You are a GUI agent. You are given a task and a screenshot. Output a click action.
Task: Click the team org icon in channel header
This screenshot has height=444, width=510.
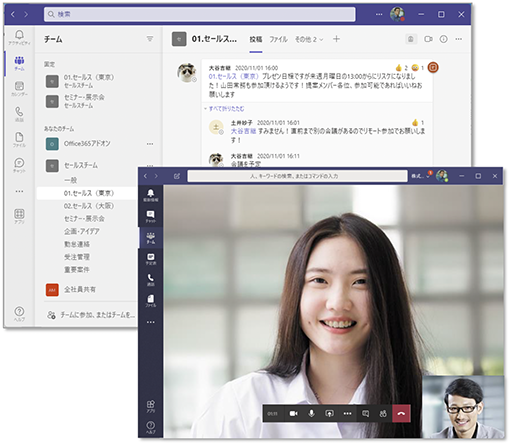[x=411, y=39]
